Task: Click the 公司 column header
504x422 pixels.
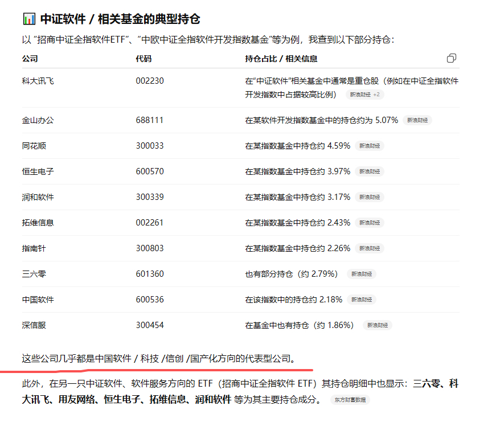Action: [30, 59]
